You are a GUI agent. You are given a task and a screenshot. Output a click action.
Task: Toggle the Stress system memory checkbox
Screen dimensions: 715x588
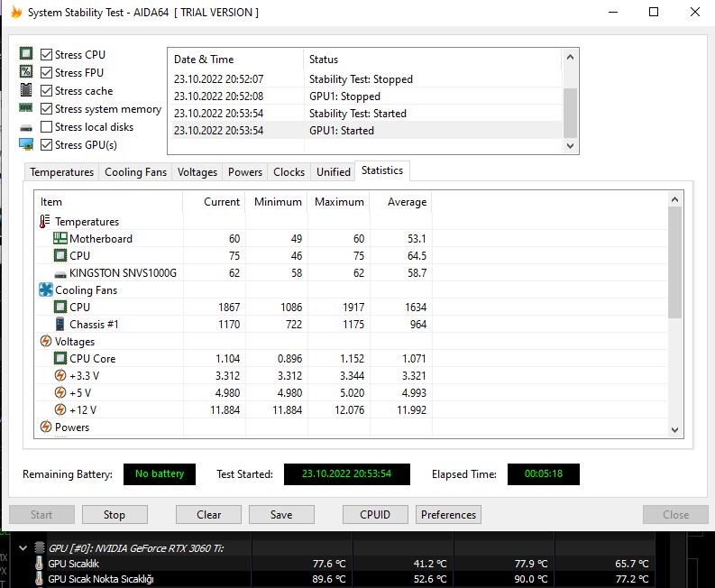pos(46,108)
